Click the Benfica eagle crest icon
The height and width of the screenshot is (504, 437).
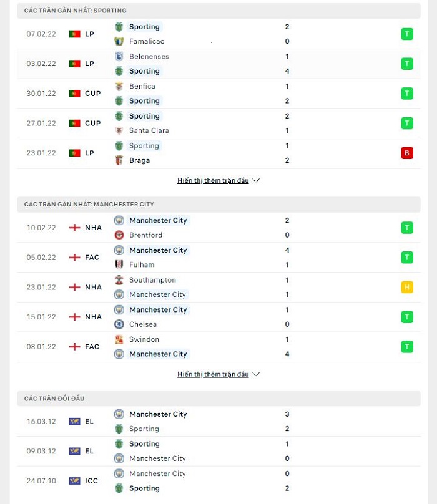tap(119, 86)
